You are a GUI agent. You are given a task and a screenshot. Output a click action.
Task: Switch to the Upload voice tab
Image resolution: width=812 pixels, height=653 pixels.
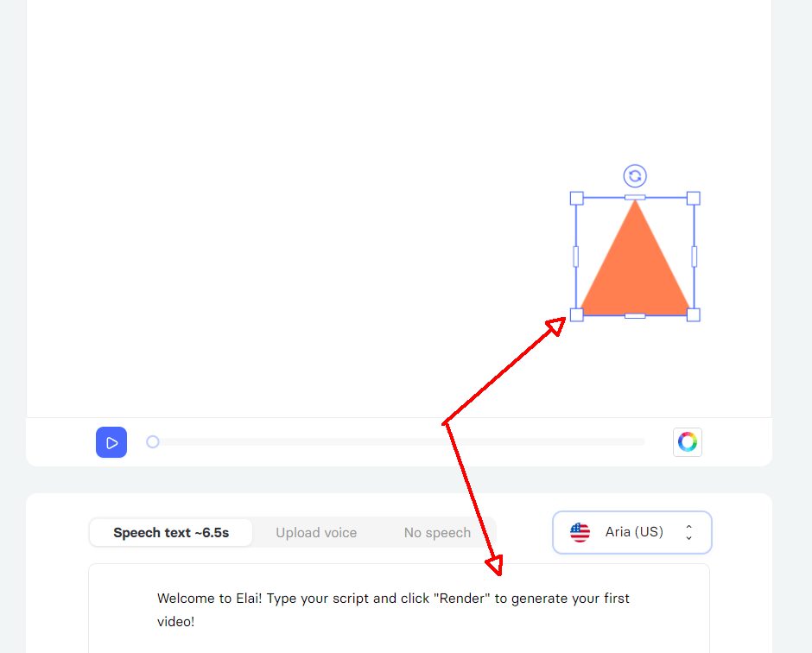coord(316,533)
